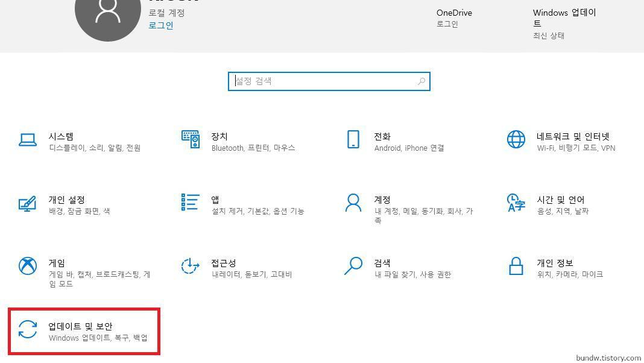Open the 시간 및 언어 icon
This screenshot has width=644, height=363.
tap(516, 203)
